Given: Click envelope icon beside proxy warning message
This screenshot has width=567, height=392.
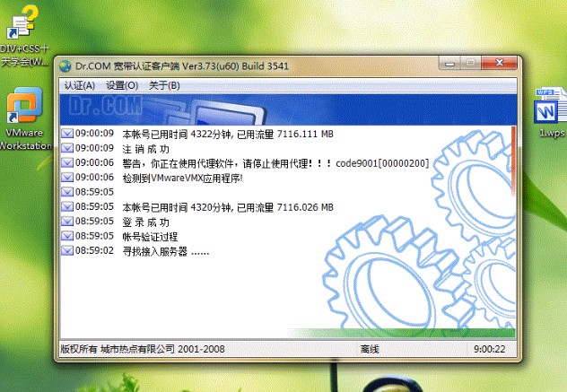Looking at the screenshot, I should point(67,162).
